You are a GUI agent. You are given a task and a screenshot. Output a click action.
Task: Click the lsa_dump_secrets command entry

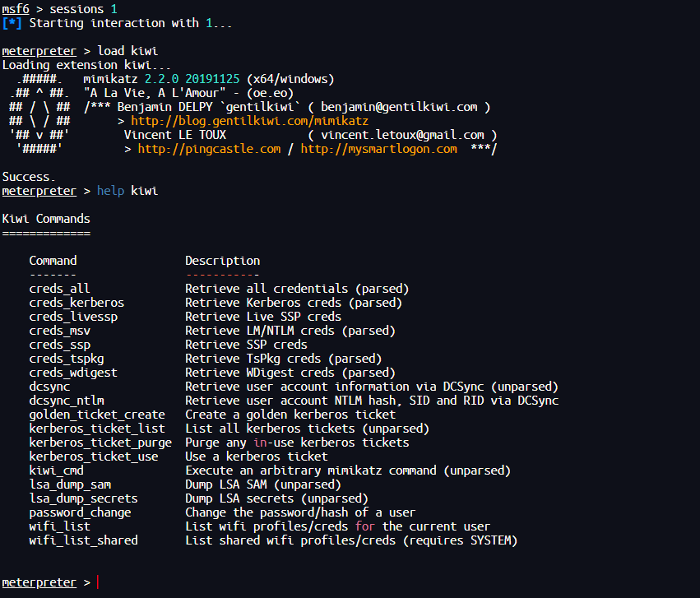(83, 498)
